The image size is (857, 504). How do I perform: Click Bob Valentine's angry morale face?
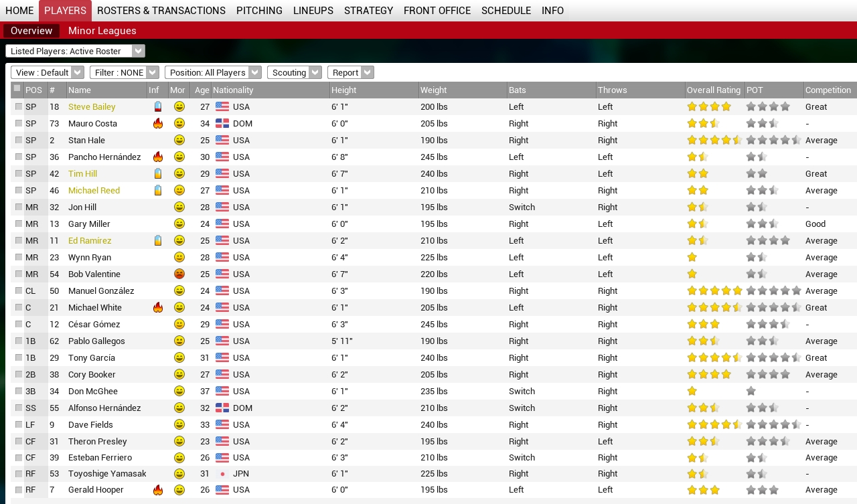coord(179,274)
